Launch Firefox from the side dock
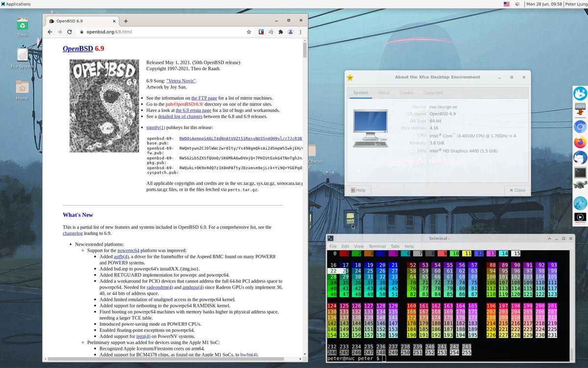Viewport: 588px width, 368px height. click(580, 142)
